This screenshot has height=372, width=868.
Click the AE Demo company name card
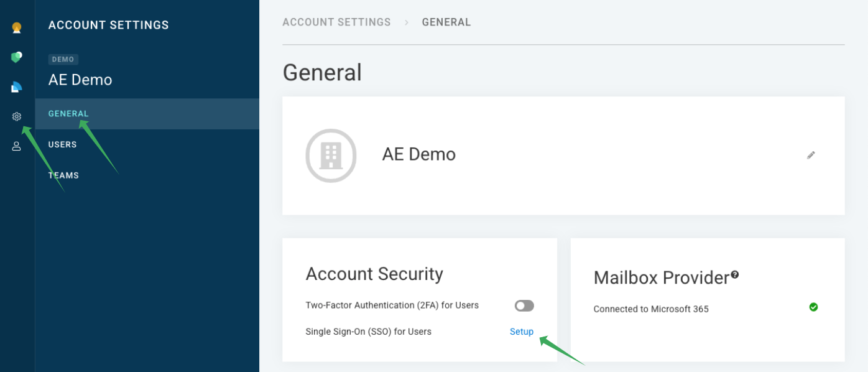coord(563,156)
